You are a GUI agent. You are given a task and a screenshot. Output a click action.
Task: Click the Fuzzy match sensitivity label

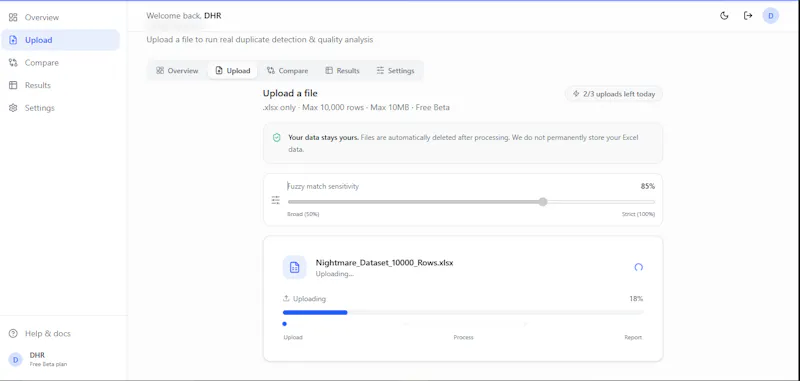[323, 186]
